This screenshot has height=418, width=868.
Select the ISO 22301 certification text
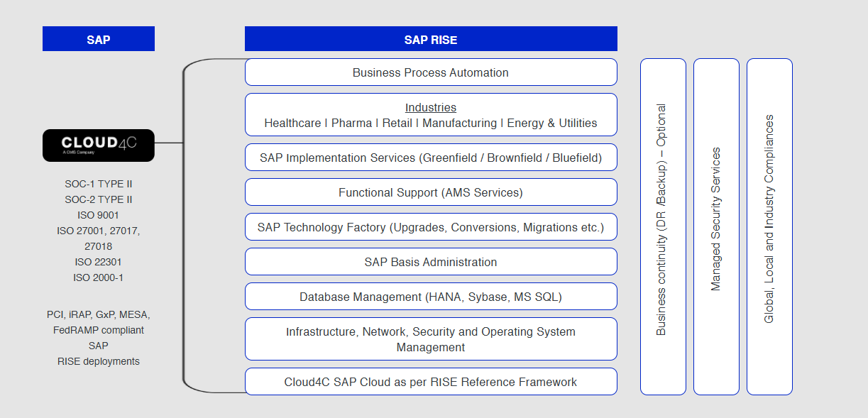[98, 262]
